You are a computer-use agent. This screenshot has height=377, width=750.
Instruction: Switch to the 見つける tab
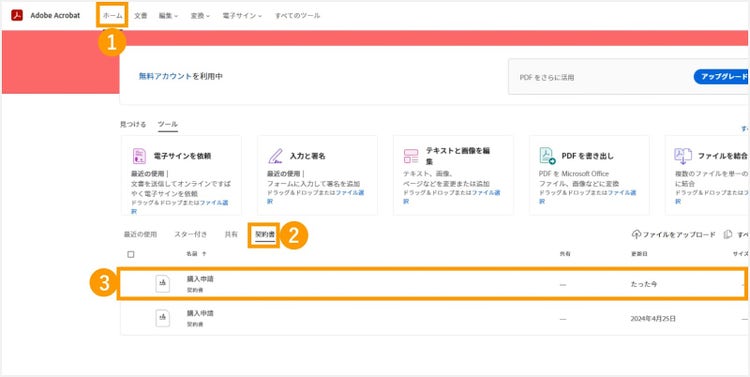[x=133, y=124]
